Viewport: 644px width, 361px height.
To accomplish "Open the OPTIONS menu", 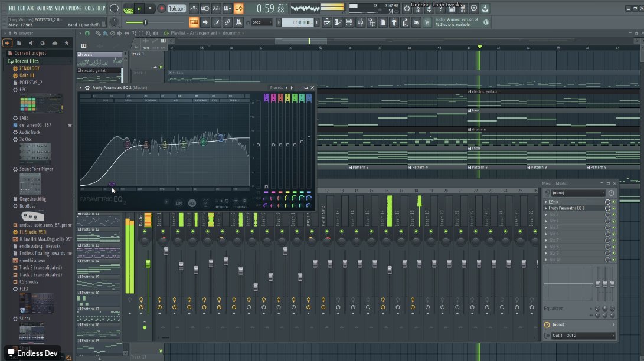I will (x=74, y=8).
